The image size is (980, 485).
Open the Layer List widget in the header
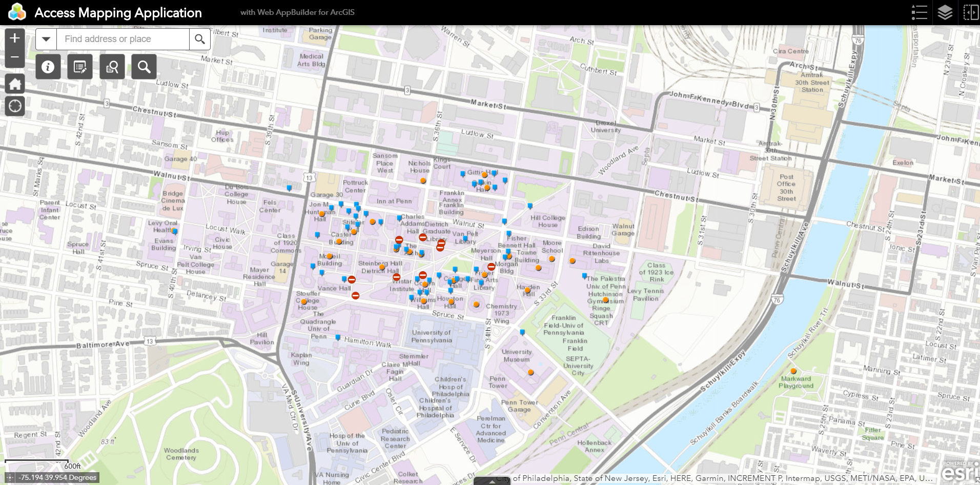point(945,12)
